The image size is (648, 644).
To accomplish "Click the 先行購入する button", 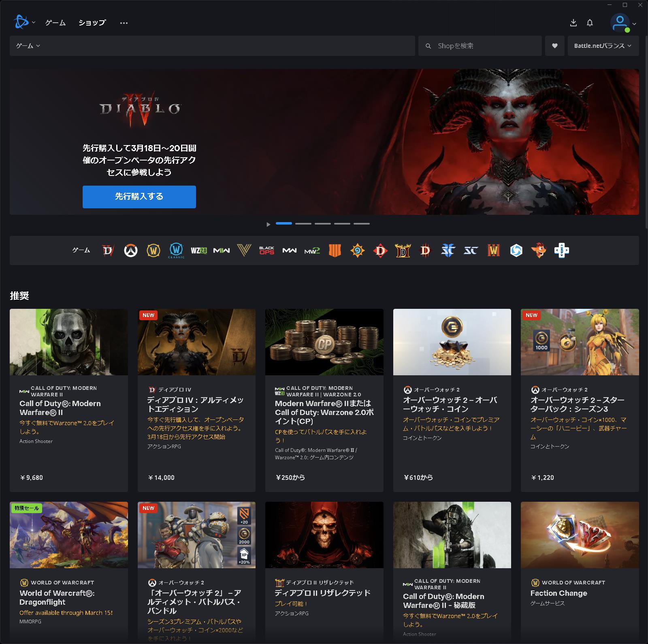I will tap(139, 197).
